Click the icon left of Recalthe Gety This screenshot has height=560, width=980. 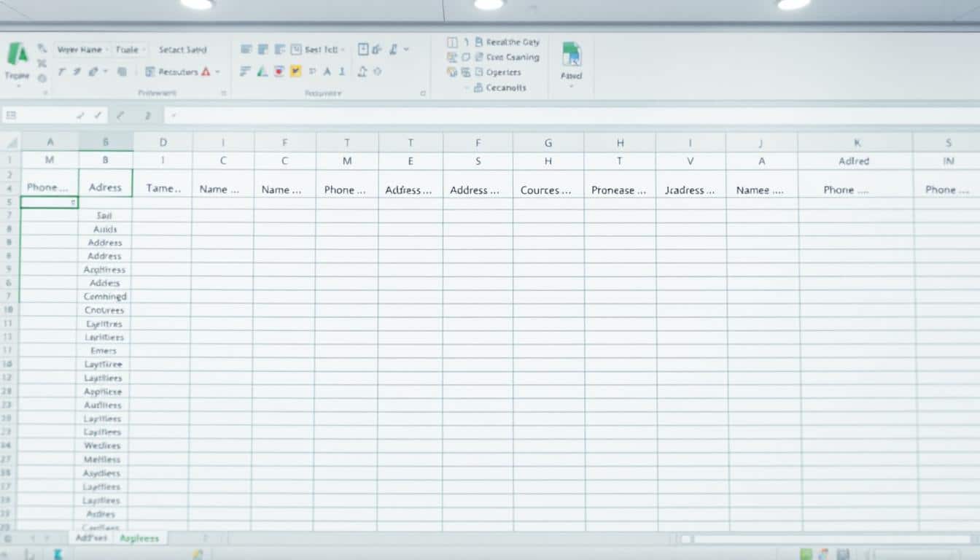(479, 42)
